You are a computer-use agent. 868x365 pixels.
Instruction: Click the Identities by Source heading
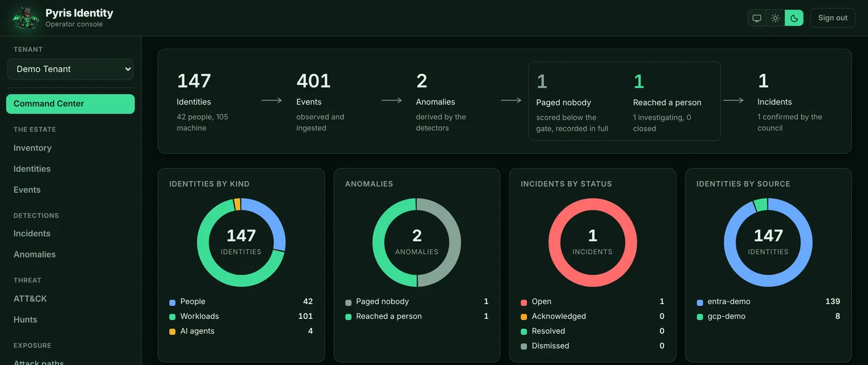point(743,184)
